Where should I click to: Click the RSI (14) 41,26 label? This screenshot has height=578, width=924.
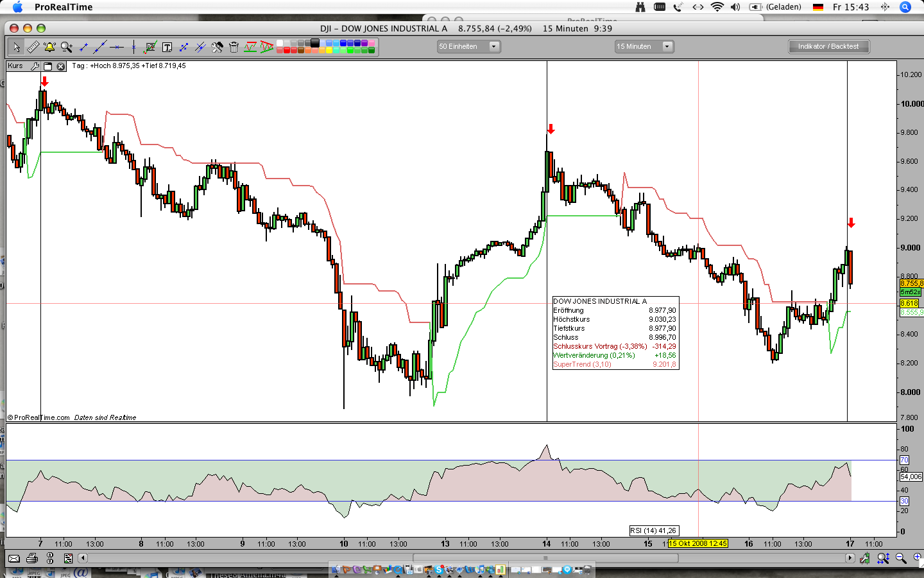click(x=653, y=530)
